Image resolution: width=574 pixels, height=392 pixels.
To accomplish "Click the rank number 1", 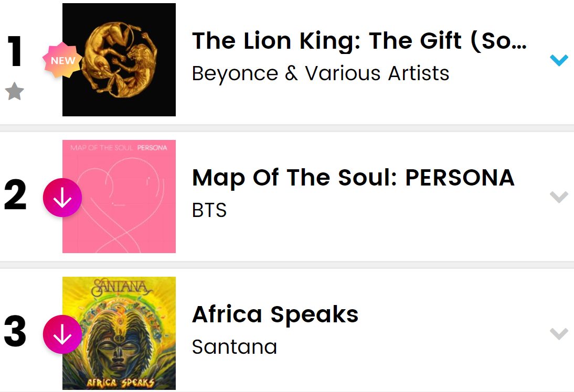I will coord(15,52).
